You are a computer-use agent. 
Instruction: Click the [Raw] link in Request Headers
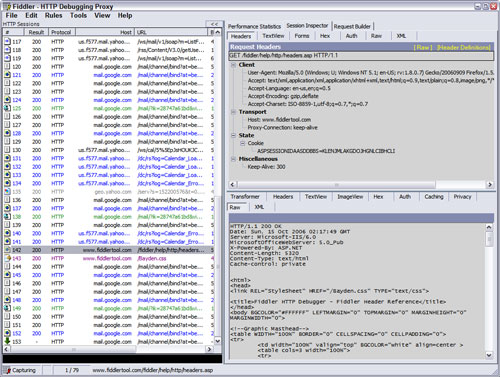click(422, 47)
